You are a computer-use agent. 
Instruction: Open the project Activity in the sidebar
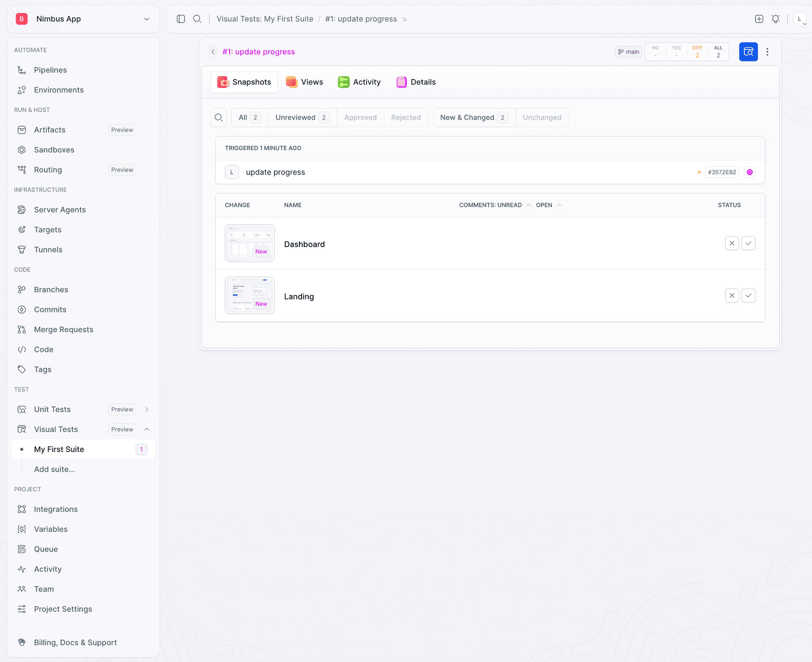coord(83,569)
